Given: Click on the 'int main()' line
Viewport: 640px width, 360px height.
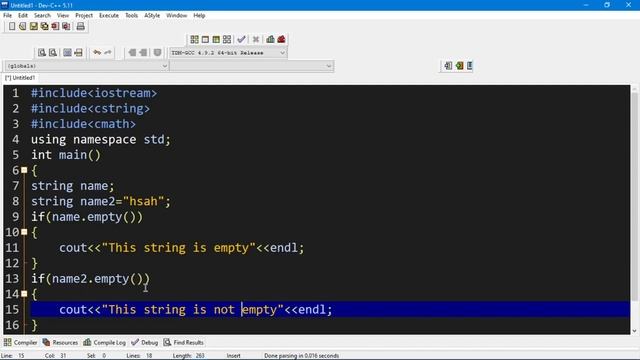Looking at the screenshot, I should [x=66, y=155].
